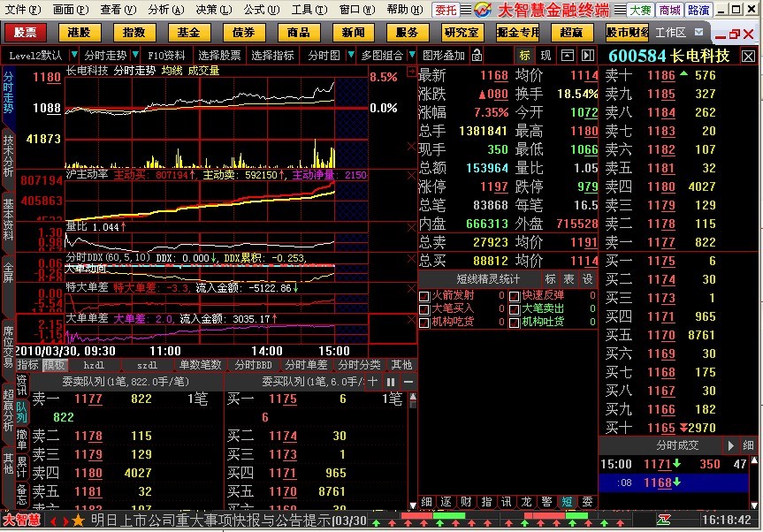The image size is (763, 532).
Task: Pause the order queue with the pause icon
Action: tap(391, 383)
